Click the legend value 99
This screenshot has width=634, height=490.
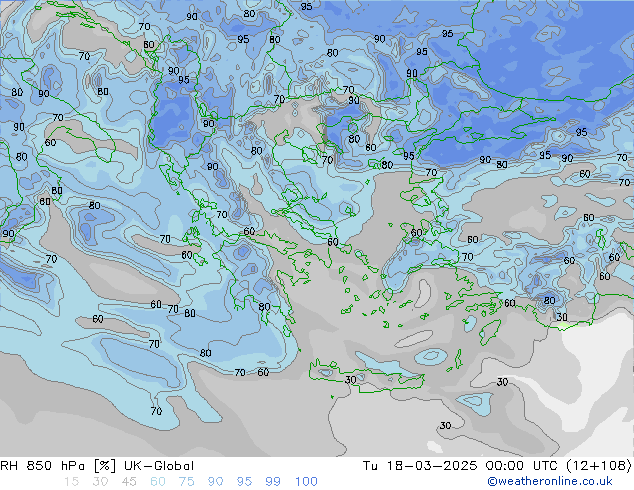pos(273,482)
